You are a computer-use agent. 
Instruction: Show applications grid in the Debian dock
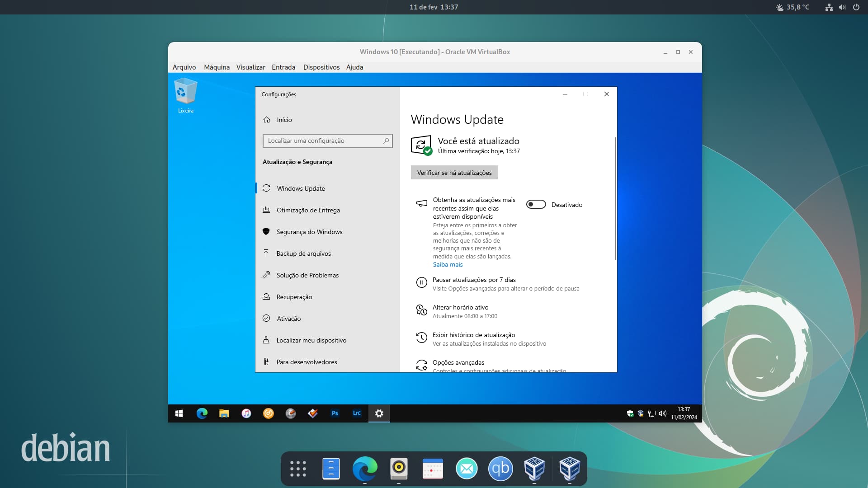point(298,469)
